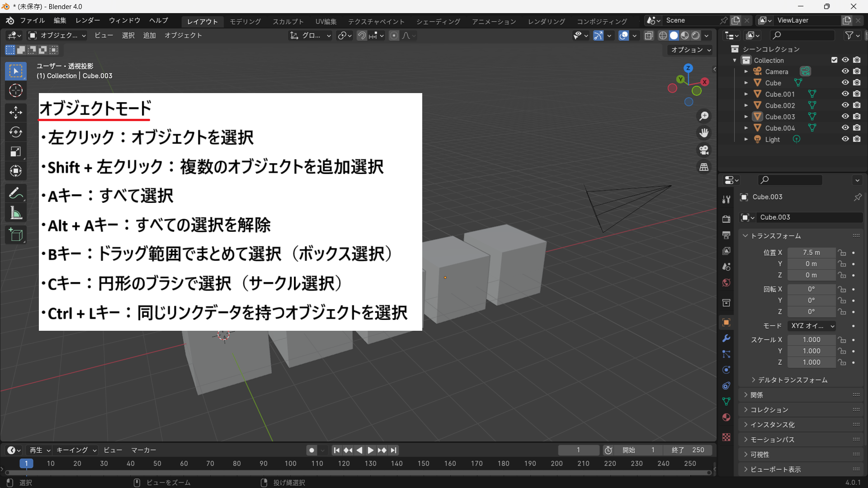Select the Scale tool
Viewport: 868px width, 488px height.
pyautogui.click(x=16, y=151)
